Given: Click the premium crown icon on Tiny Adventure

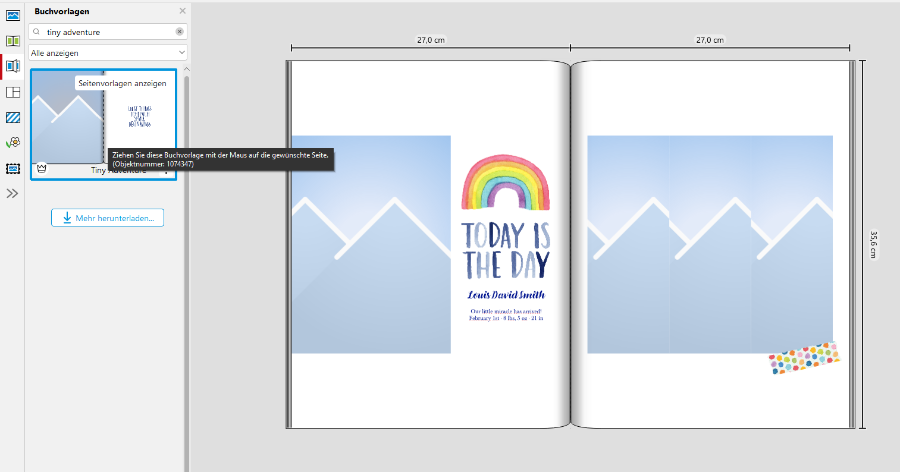Looking at the screenshot, I should (x=41, y=169).
